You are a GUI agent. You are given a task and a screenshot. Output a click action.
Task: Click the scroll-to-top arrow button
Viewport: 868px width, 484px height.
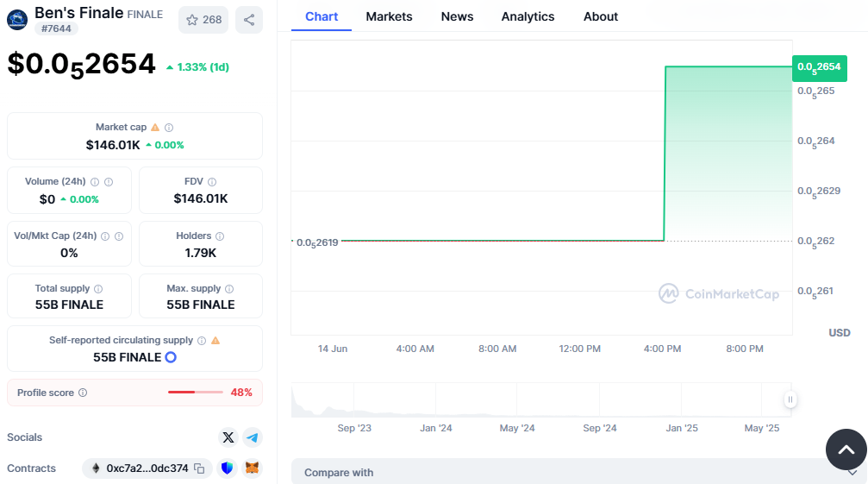(x=846, y=449)
